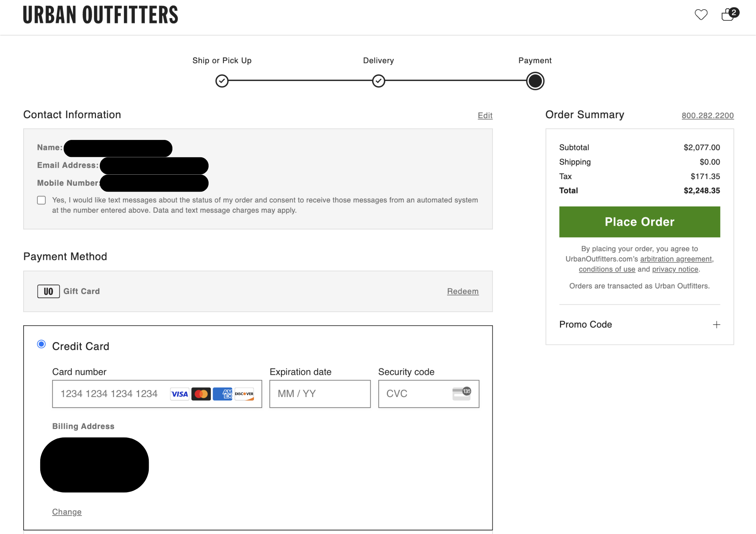Enable text message order updates checkbox
Viewport: 756px width, 534px height.
point(41,200)
